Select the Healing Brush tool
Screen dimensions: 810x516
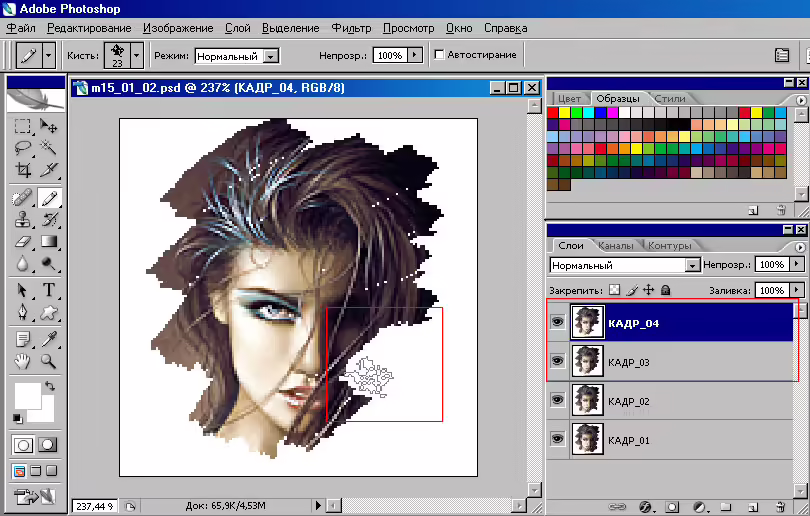click(22, 198)
